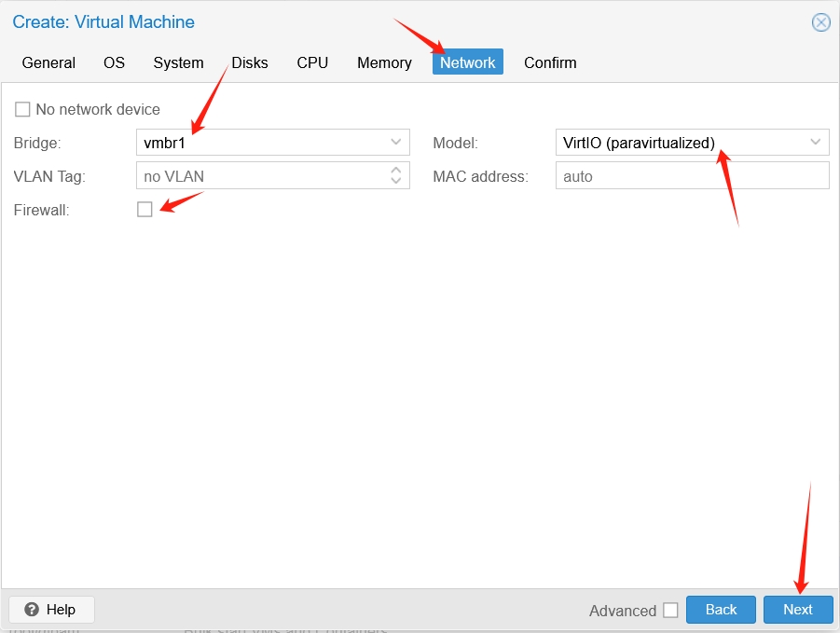This screenshot has height=633, width=840.
Task: Expand the Bridge dropdown arrow
Action: click(396, 142)
